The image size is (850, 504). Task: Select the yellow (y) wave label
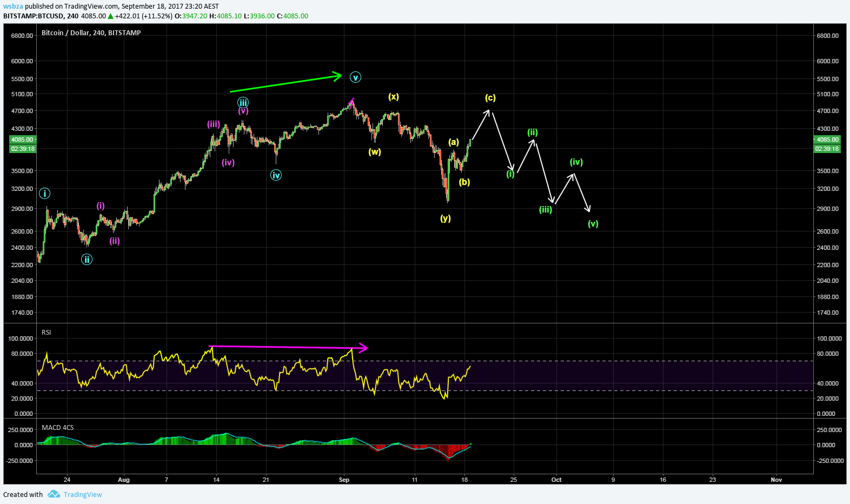[446, 218]
